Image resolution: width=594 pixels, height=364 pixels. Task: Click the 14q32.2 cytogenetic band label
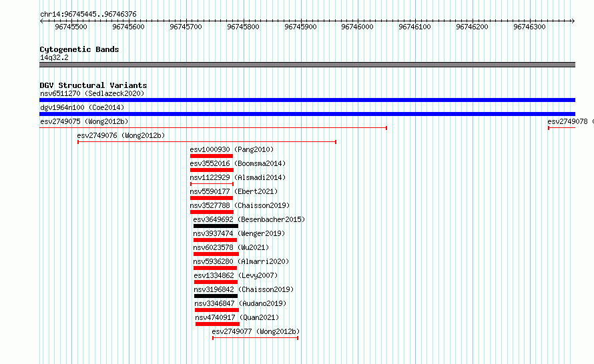click(54, 57)
